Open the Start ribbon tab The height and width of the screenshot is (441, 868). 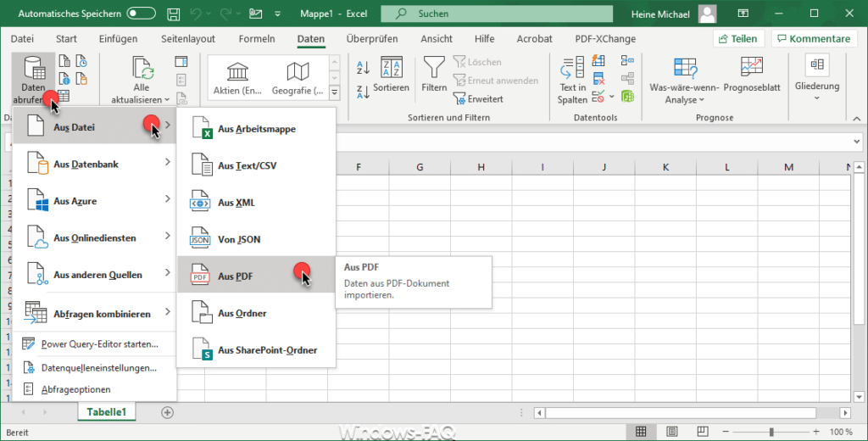(x=66, y=39)
